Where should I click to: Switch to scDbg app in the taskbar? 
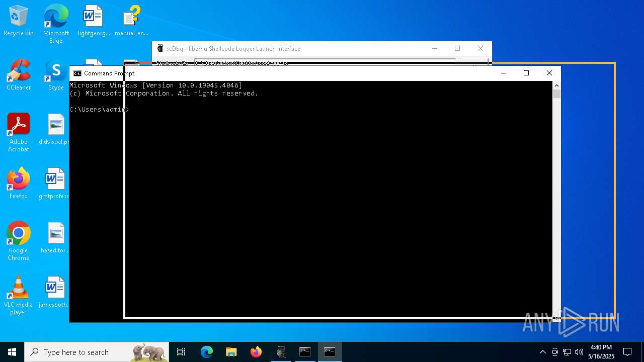tap(281, 352)
